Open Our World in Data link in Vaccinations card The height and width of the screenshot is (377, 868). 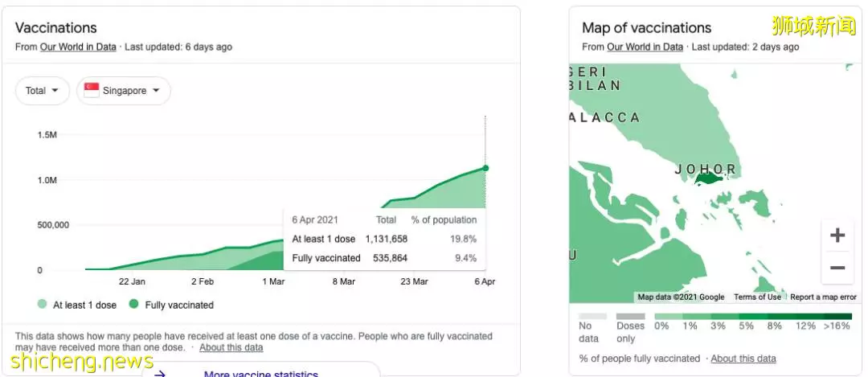pos(78,47)
